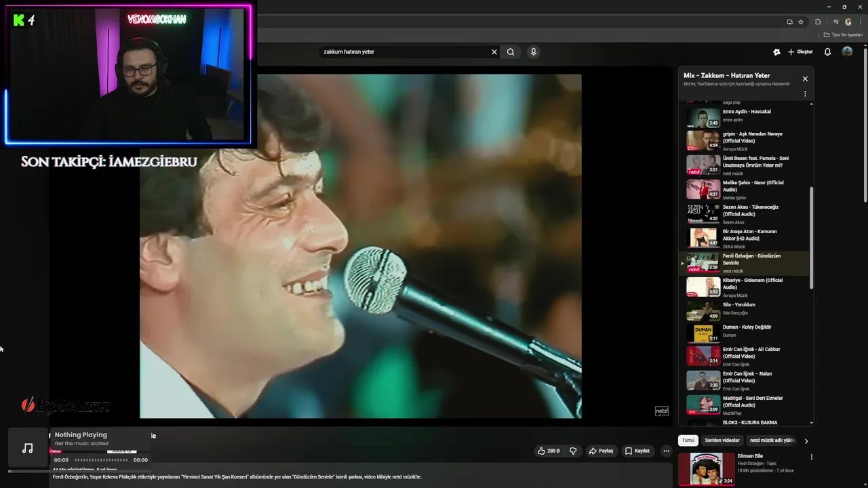Bookmark this page with the star icon

click(801, 22)
